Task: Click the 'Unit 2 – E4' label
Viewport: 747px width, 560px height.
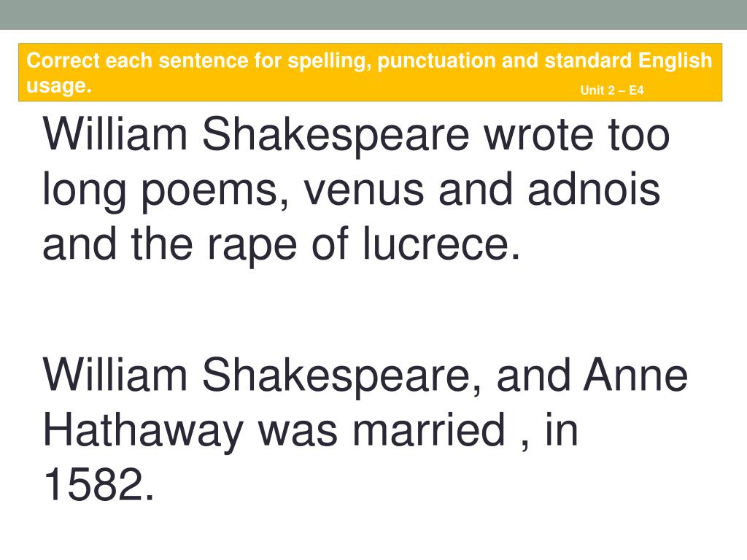Action: point(612,90)
